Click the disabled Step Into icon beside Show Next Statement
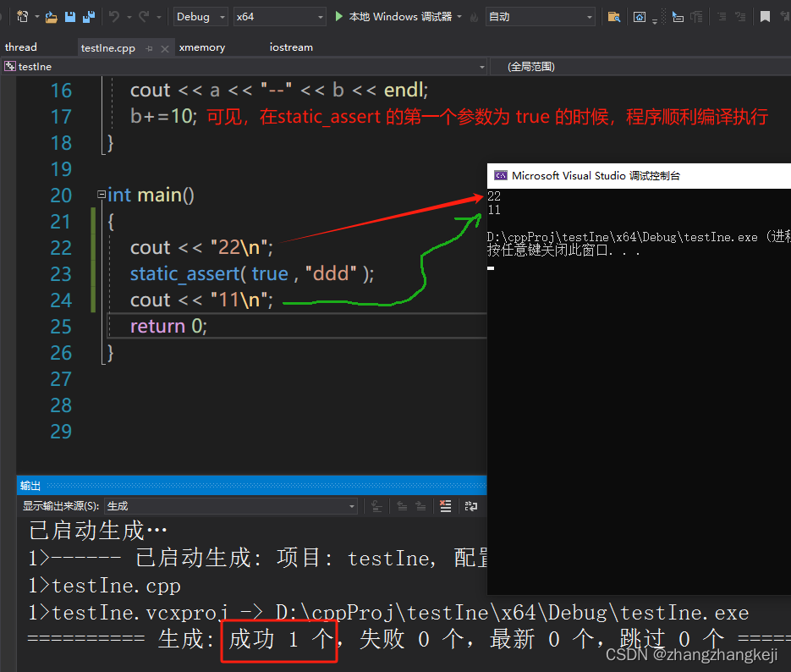Image resolution: width=791 pixels, height=672 pixels. tap(696, 17)
